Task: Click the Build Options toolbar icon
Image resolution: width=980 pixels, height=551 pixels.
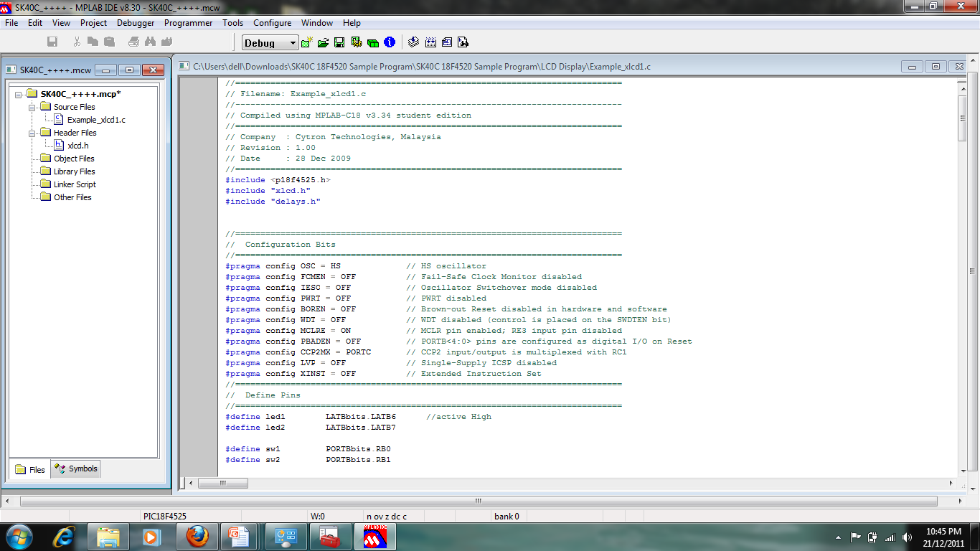Action: point(356,42)
